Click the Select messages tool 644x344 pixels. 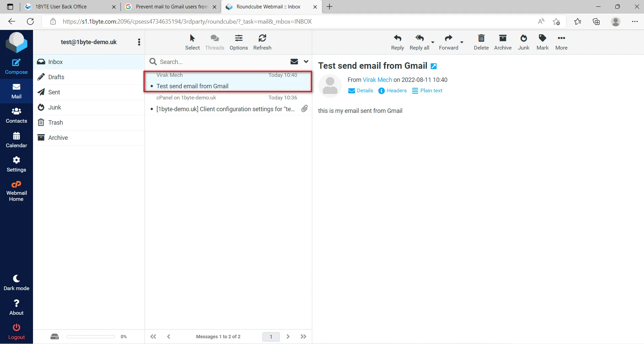[192, 42]
